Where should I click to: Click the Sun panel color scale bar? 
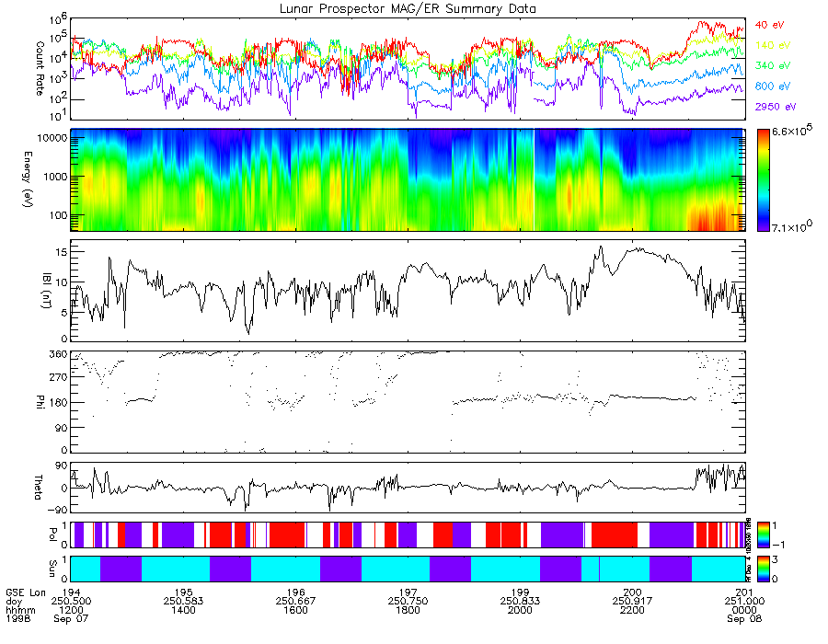(x=763, y=569)
